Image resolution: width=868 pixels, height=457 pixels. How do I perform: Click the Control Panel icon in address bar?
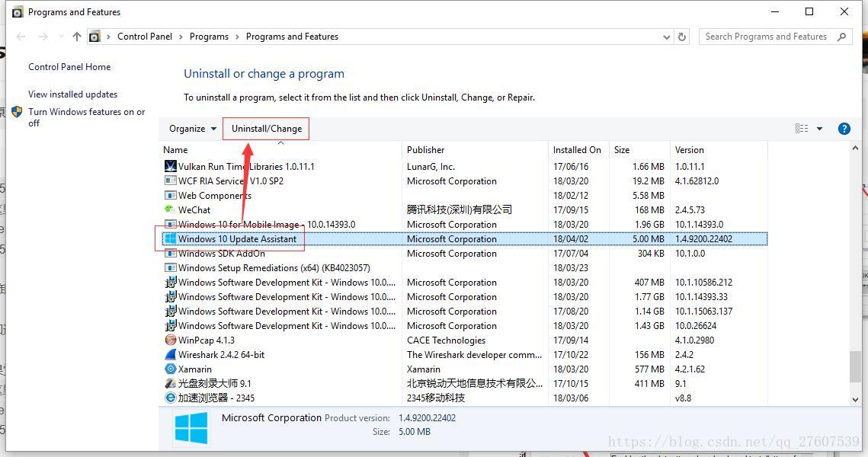[x=94, y=37]
